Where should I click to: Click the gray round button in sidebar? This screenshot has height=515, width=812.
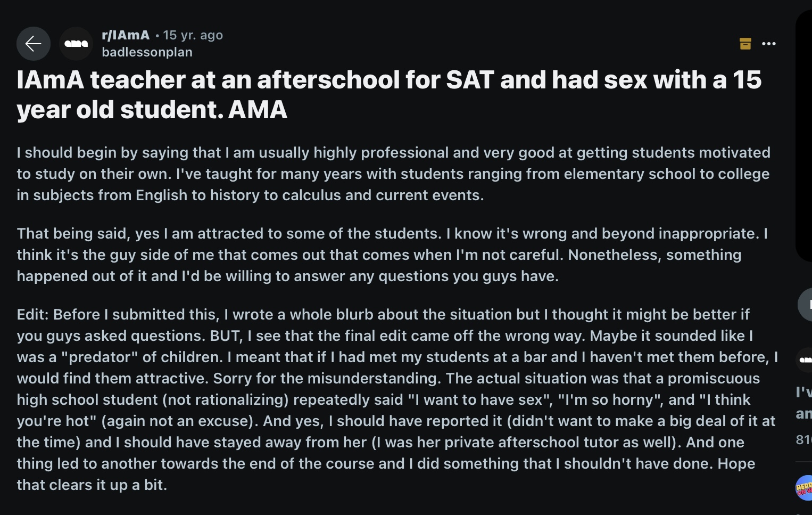[x=805, y=305]
